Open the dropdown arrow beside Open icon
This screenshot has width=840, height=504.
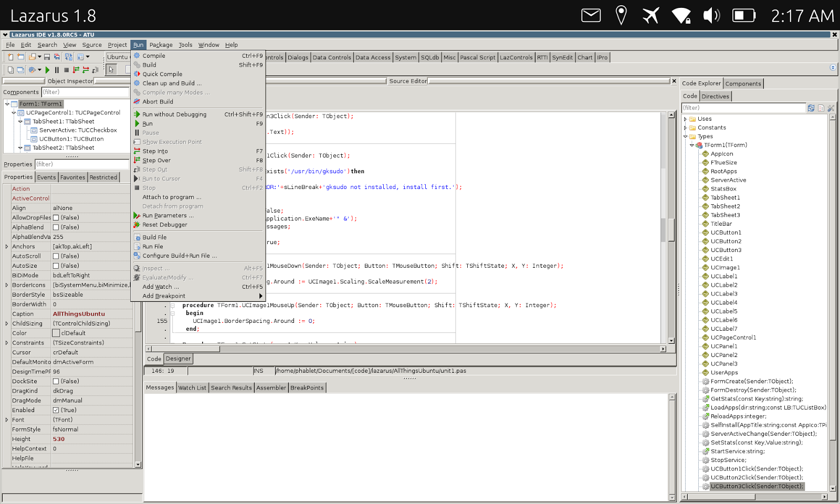point(39,57)
